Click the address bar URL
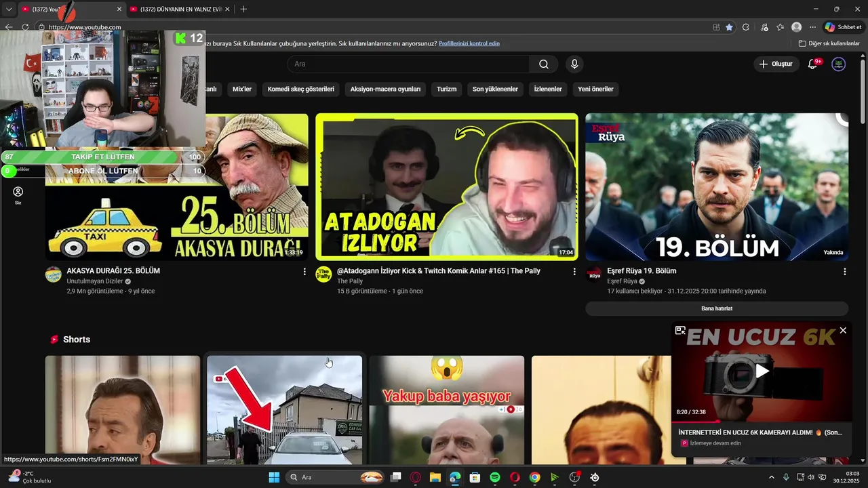 pos(85,27)
